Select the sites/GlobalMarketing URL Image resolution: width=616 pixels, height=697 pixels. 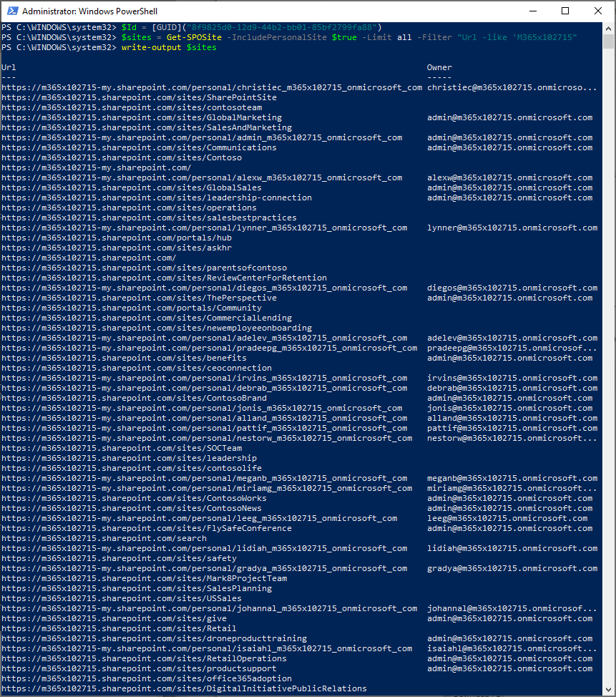click(x=142, y=118)
